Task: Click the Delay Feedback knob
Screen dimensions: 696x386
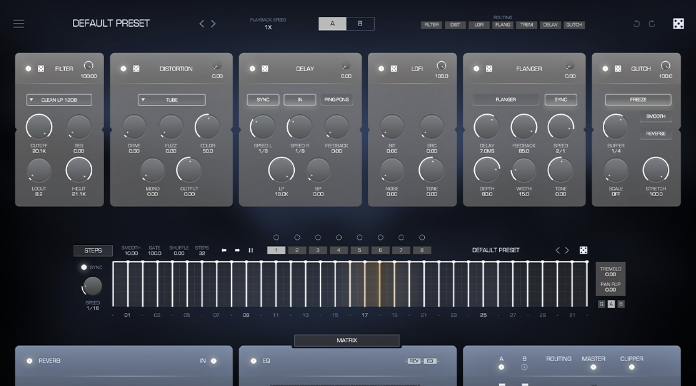Action: 336,127
